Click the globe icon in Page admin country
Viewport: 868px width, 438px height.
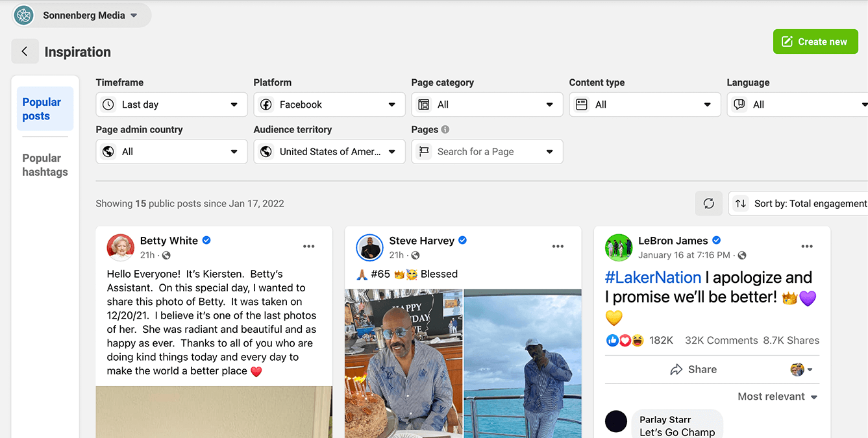(108, 152)
